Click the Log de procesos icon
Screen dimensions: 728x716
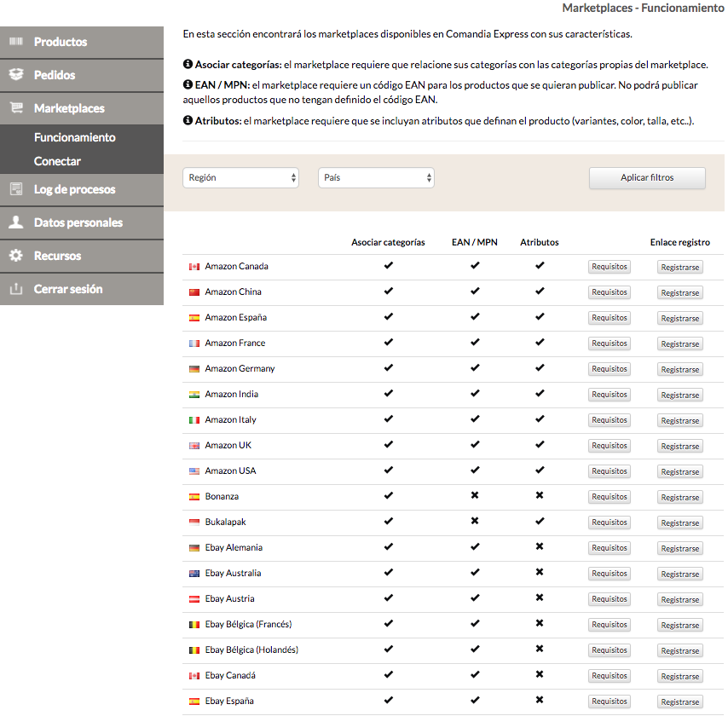[x=16, y=189]
